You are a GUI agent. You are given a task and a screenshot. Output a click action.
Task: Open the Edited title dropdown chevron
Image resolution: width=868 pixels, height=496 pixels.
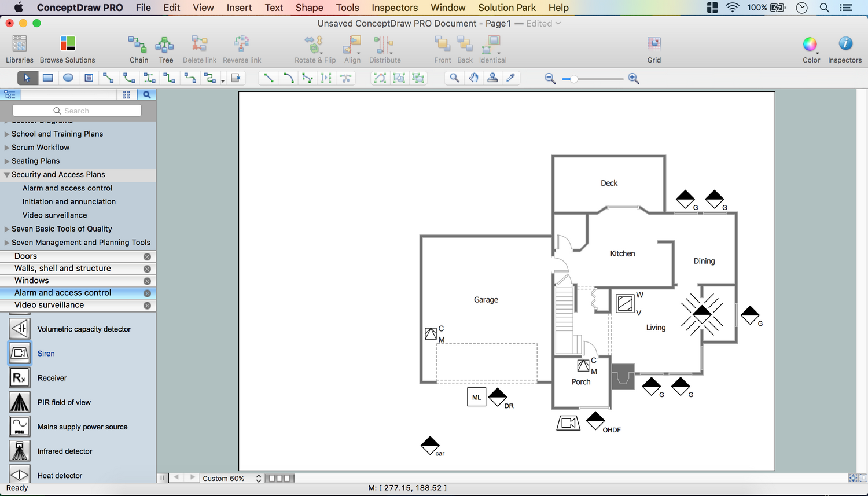point(558,24)
